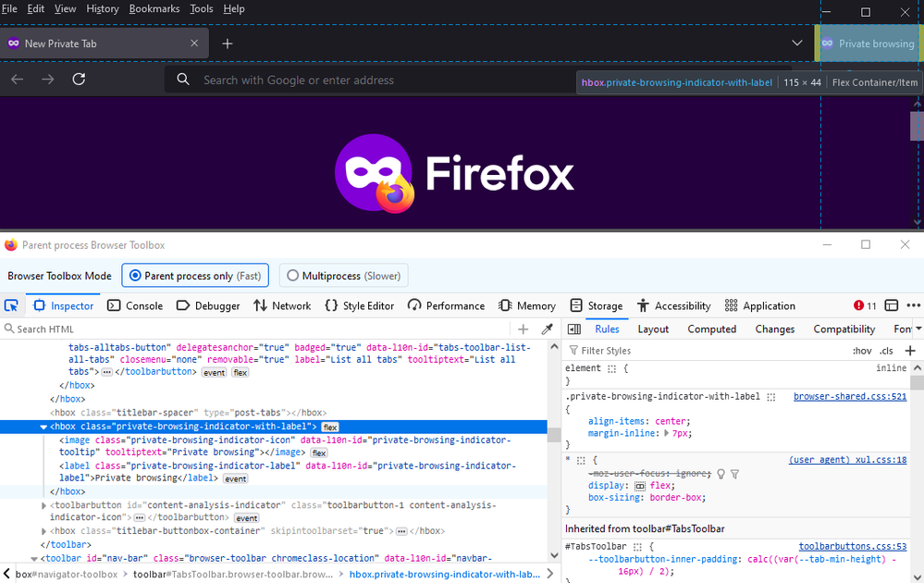The height and width of the screenshot is (583, 924).
Task: Switch to the Console tab
Action: point(135,305)
